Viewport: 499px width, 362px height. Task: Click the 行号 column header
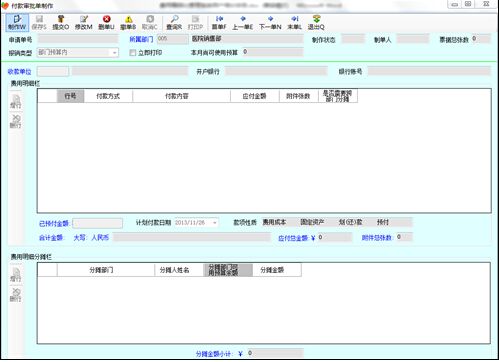click(x=70, y=96)
